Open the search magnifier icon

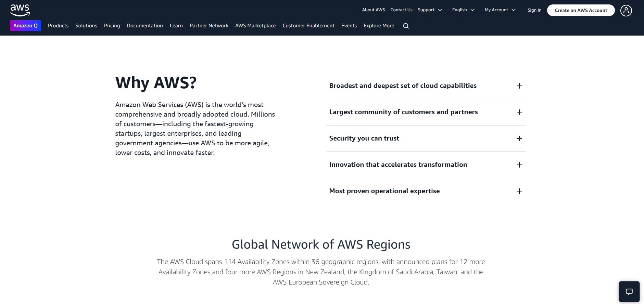(406, 26)
